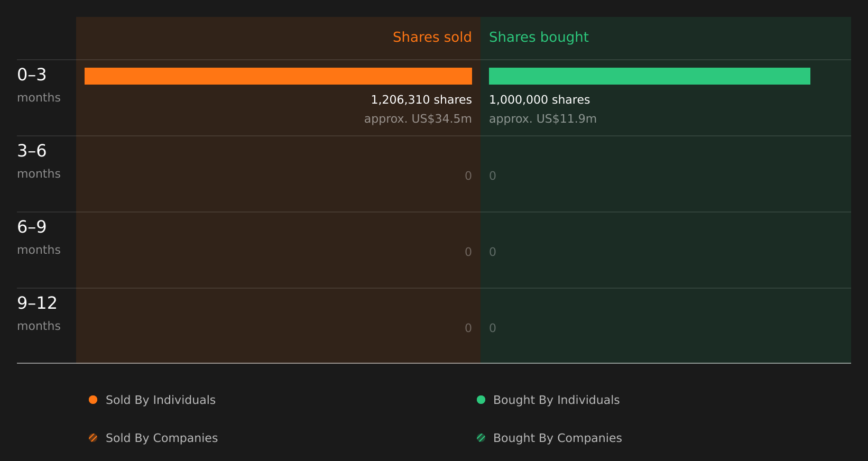Click the 0–3 months row label
The width and height of the screenshot is (868, 461).
tap(39, 85)
